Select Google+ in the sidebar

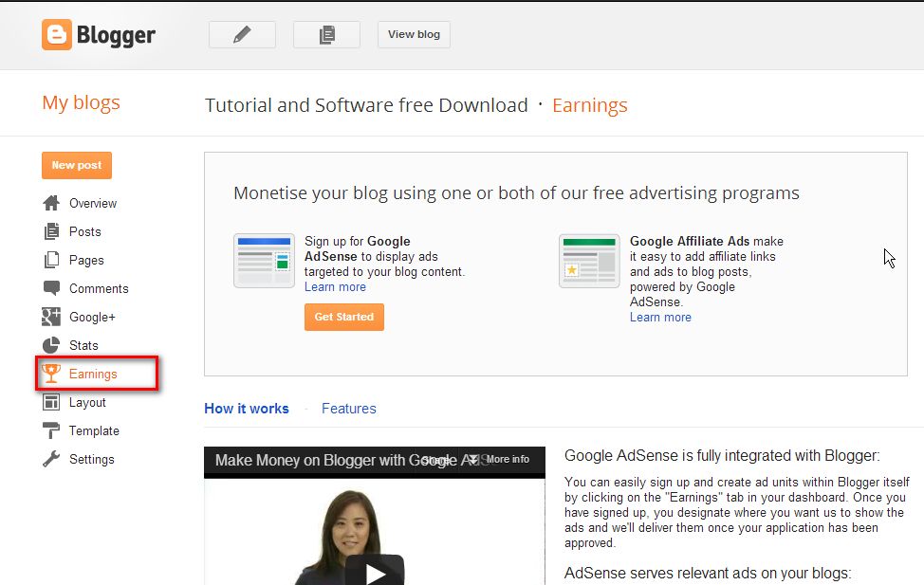92,317
